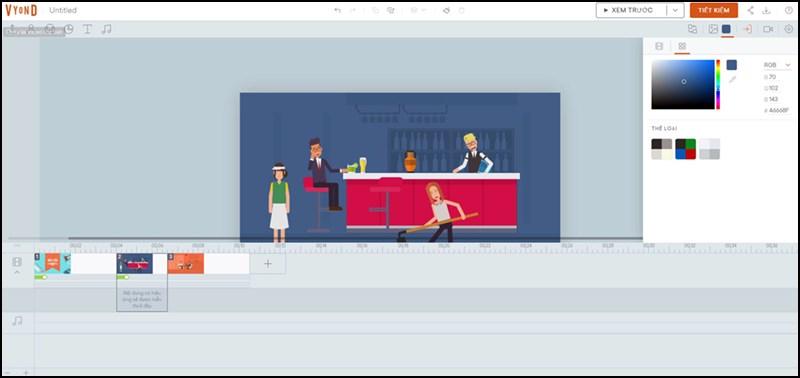Select scene 1 thumbnail in timeline

tap(53, 263)
